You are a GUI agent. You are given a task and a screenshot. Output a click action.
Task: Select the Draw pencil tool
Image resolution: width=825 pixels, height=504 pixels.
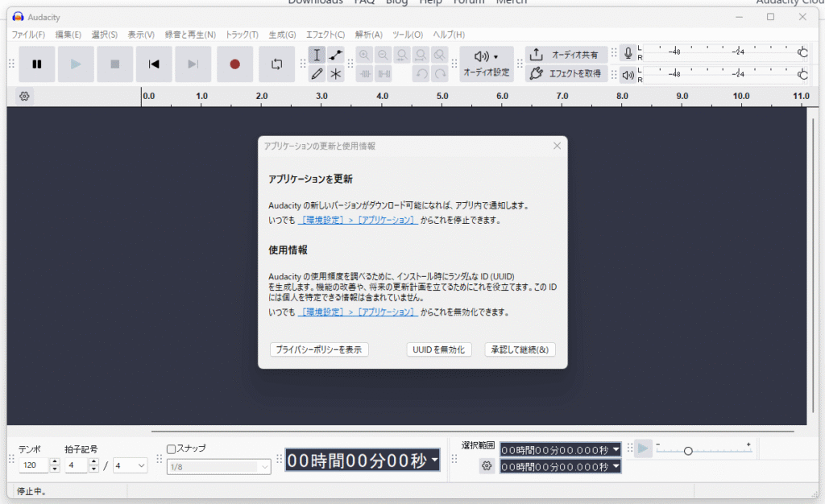317,74
